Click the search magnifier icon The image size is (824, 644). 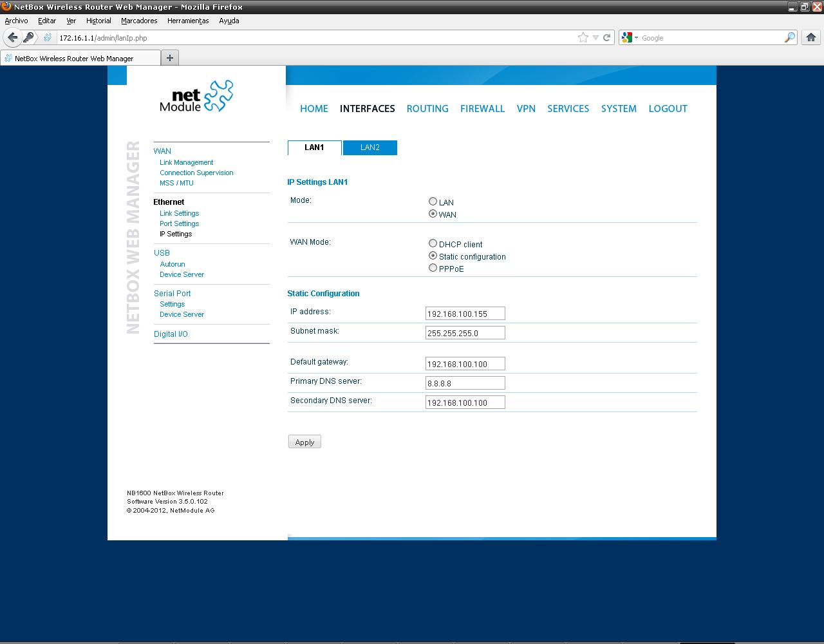[x=790, y=37]
